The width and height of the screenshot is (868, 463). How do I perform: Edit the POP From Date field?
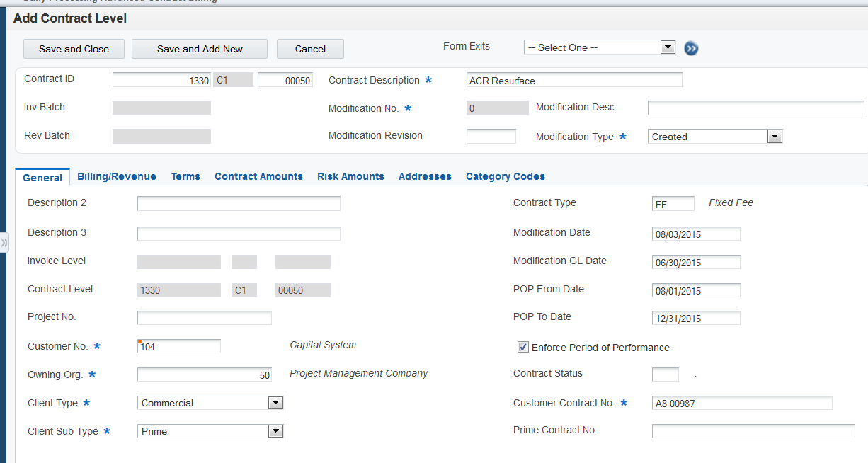(x=696, y=290)
